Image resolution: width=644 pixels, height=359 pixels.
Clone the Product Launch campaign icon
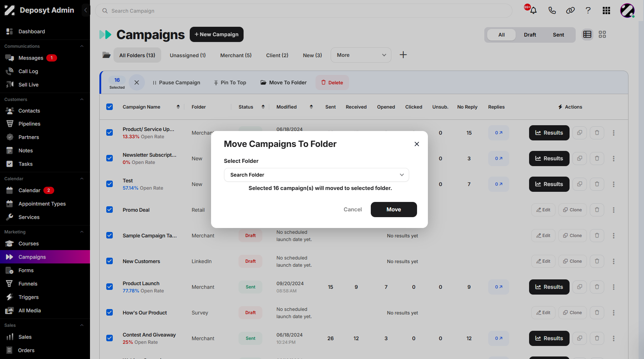click(x=580, y=287)
